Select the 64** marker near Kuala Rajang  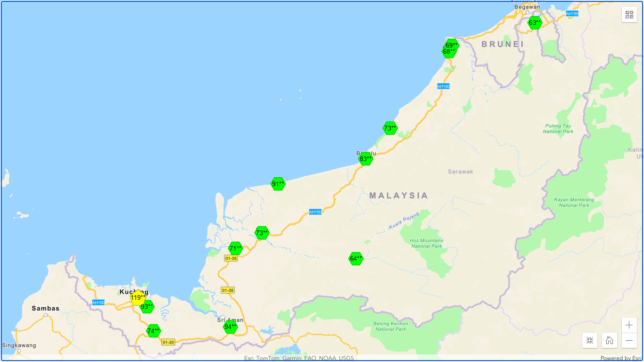click(x=356, y=259)
